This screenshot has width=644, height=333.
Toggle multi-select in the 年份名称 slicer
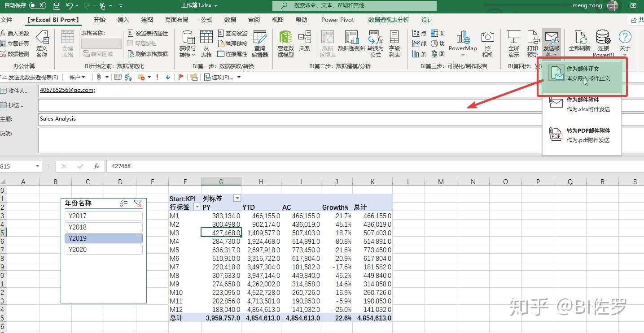(x=124, y=203)
